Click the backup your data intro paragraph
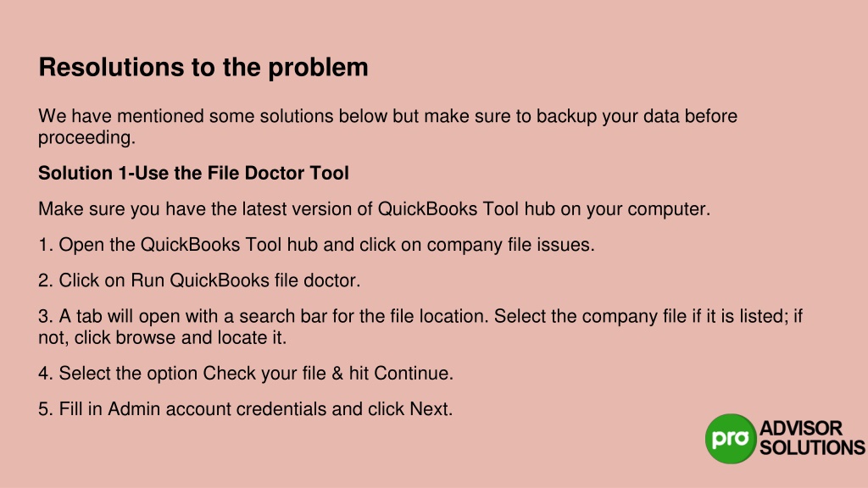868x488 pixels. [387, 127]
